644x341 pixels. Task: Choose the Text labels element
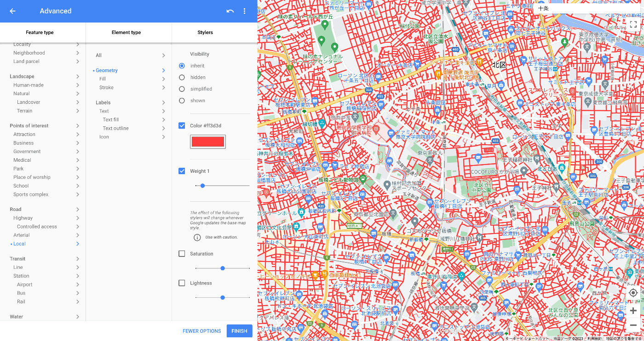[104, 111]
